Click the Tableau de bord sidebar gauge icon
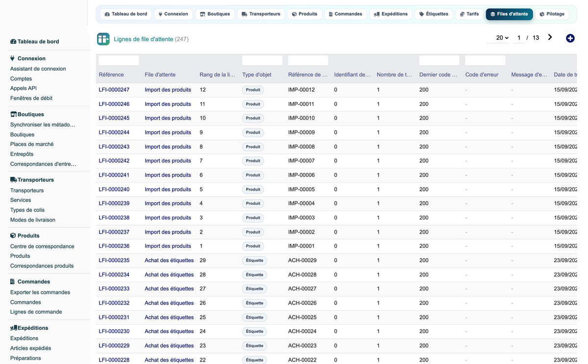 pyautogui.click(x=13, y=42)
